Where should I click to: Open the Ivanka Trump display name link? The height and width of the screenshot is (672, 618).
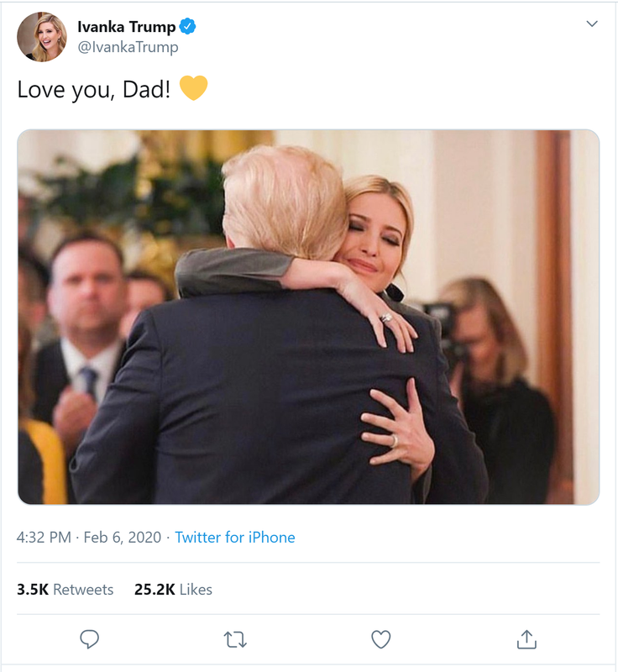pos(126,28)
